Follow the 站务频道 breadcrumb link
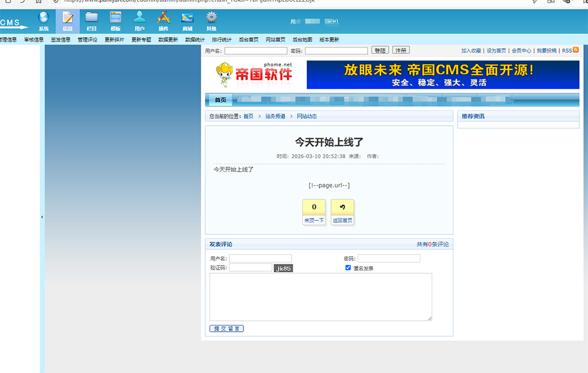Viewport: 588px width, 373px height. pyautogui.click(x=275, y=116)
